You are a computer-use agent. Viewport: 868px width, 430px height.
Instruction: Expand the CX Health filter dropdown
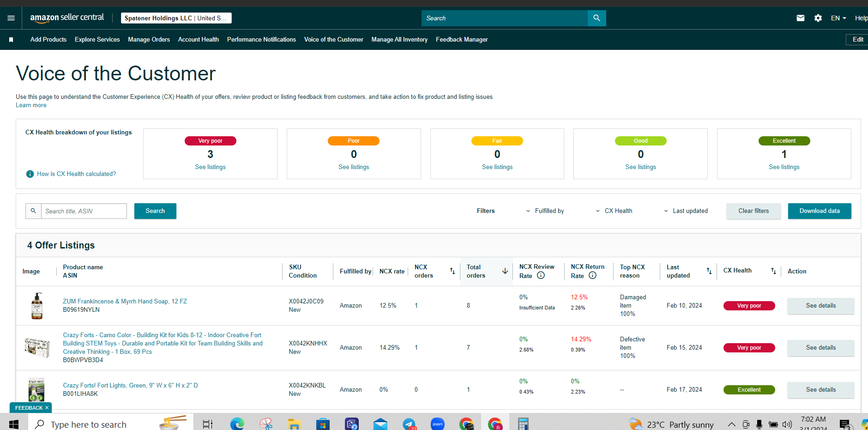614,211
